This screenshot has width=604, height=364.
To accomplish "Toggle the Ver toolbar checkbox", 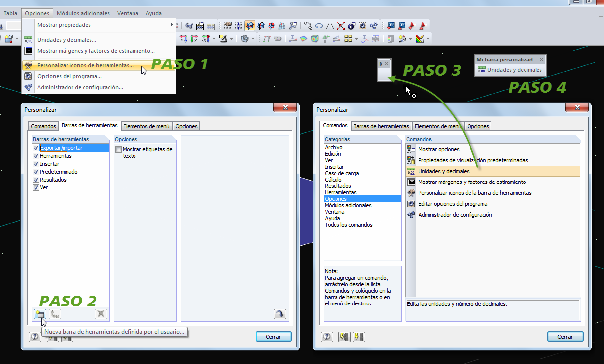I will coord(36,188).
